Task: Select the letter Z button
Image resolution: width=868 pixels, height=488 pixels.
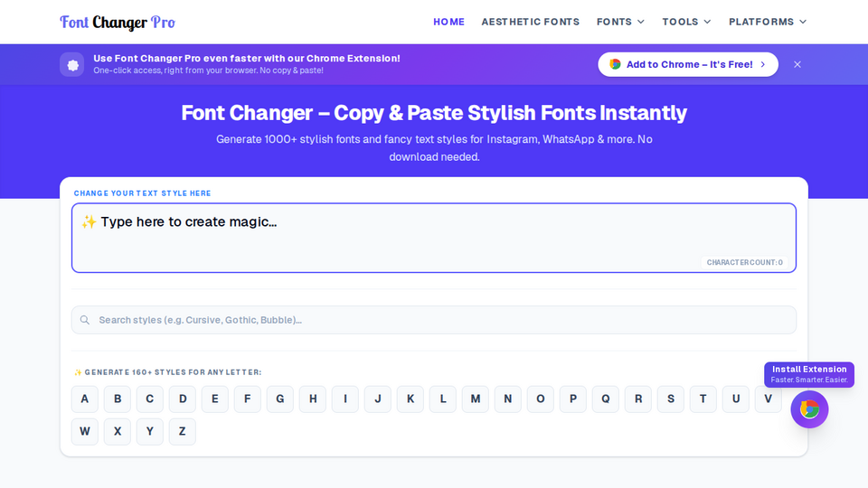Action: [183, 432]
